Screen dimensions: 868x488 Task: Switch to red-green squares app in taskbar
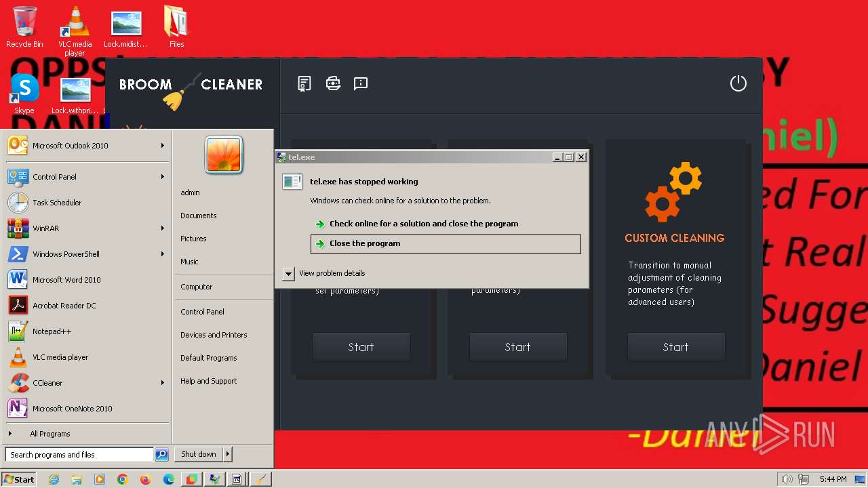pos(191,479)
